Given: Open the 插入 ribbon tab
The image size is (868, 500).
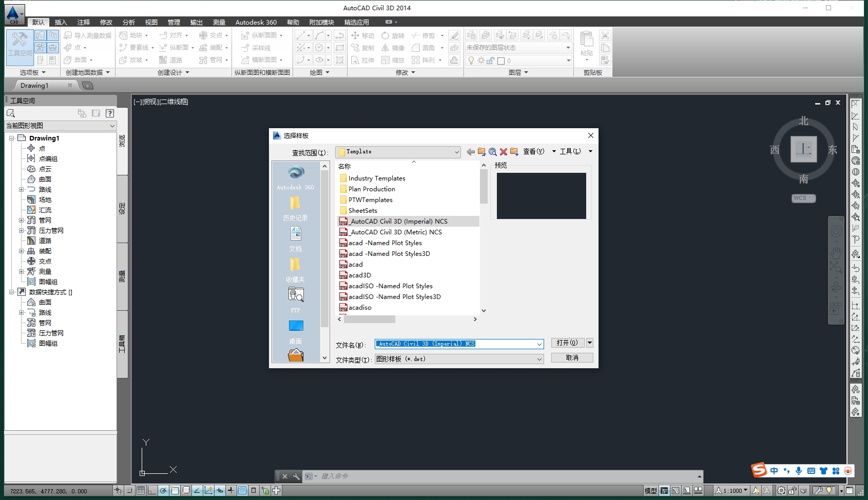Looking at the screenshot, I should click(x=61, y=22).
